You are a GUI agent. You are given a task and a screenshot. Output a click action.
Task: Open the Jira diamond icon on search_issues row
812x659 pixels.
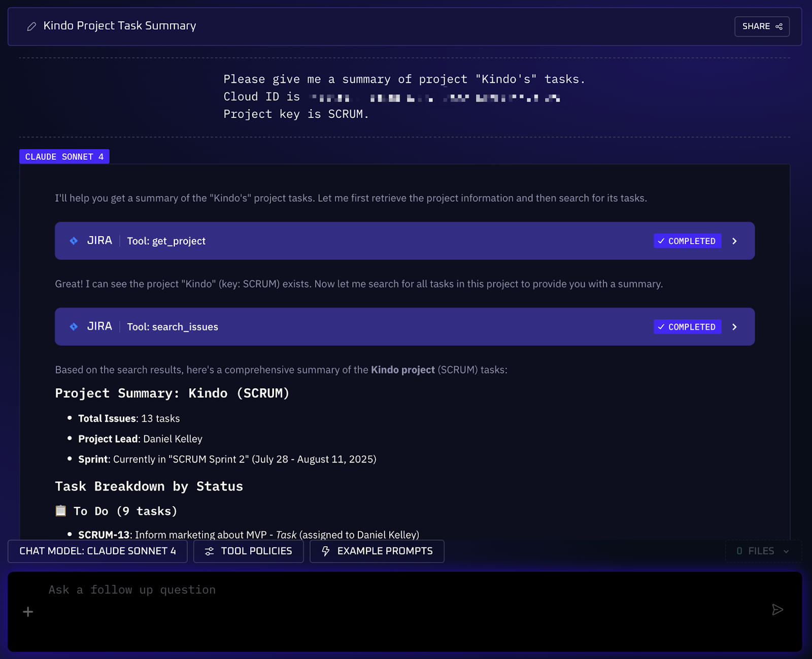pos(74,326)
